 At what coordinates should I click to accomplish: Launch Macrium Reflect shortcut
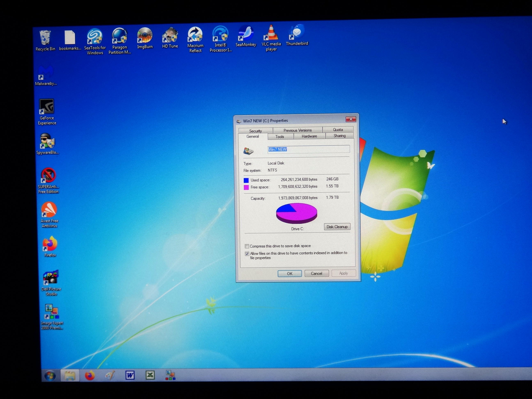tap(195, 40)
